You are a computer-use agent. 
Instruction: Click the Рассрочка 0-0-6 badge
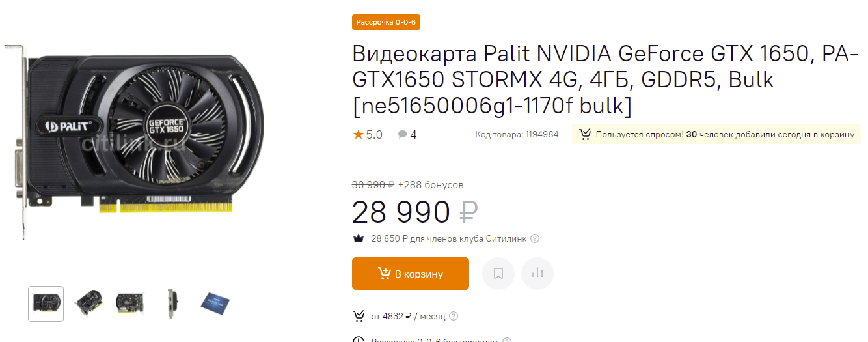tap(386, 22)
